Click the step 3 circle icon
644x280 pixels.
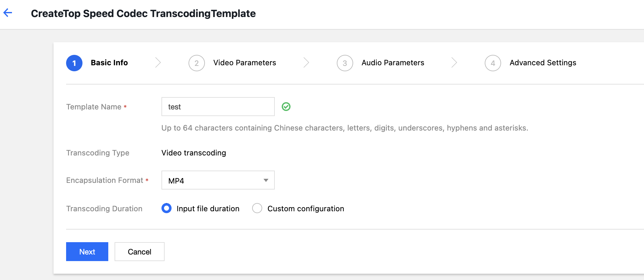point(345,63)
